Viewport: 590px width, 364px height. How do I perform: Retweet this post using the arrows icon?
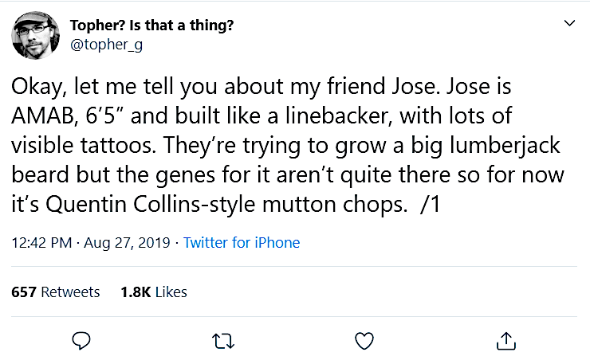click(223, 341)
